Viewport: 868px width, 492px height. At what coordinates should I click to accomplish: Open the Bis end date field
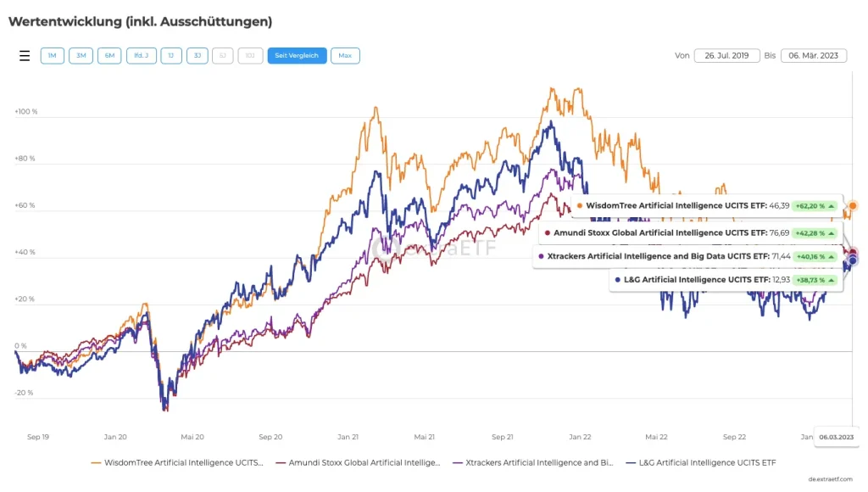(814, 56)
